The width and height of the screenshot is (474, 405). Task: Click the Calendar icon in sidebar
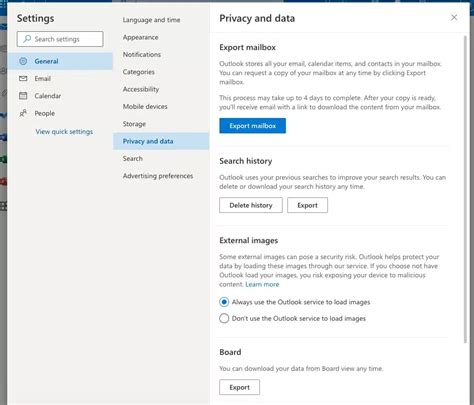(23, 96)
